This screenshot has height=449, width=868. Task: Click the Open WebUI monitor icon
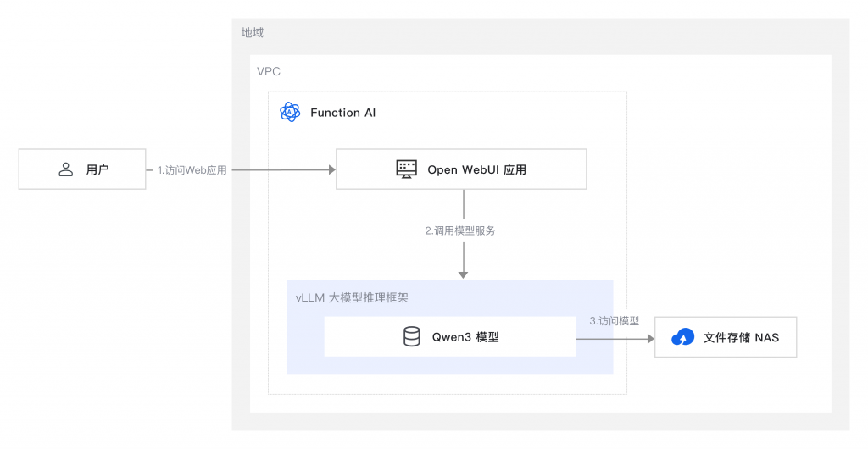(406, 169)
